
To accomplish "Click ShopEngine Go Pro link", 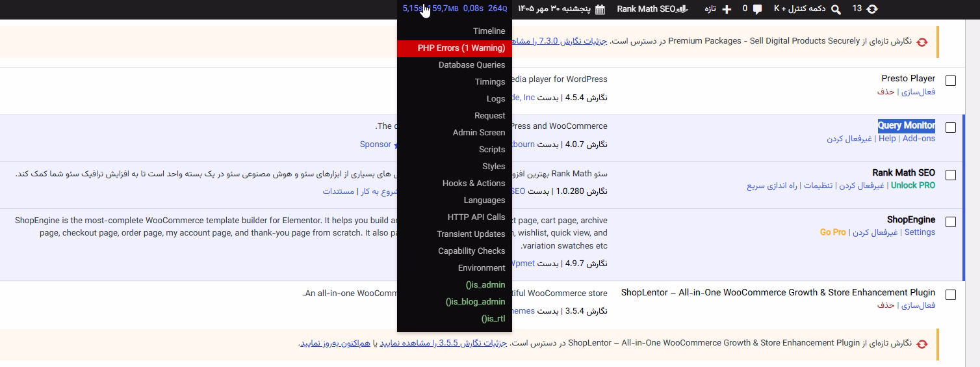I will pos(833,232).
